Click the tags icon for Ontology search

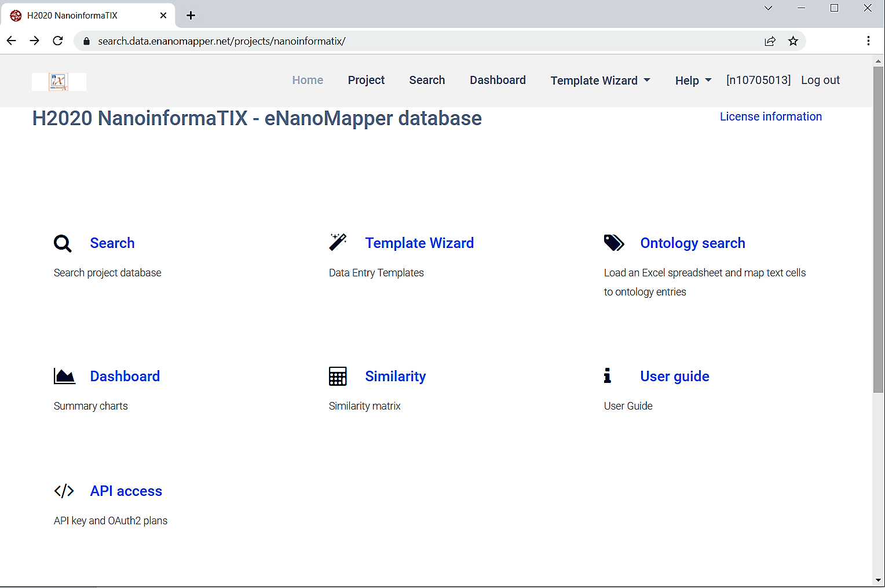click(614, 243)
